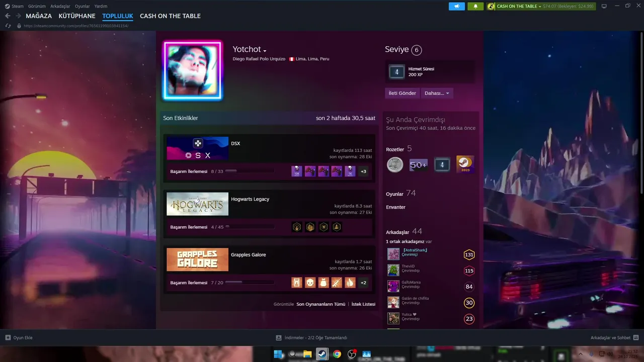
Task: Click the years-of-service 4 badge in Rozetler
Action: (442, 164)
